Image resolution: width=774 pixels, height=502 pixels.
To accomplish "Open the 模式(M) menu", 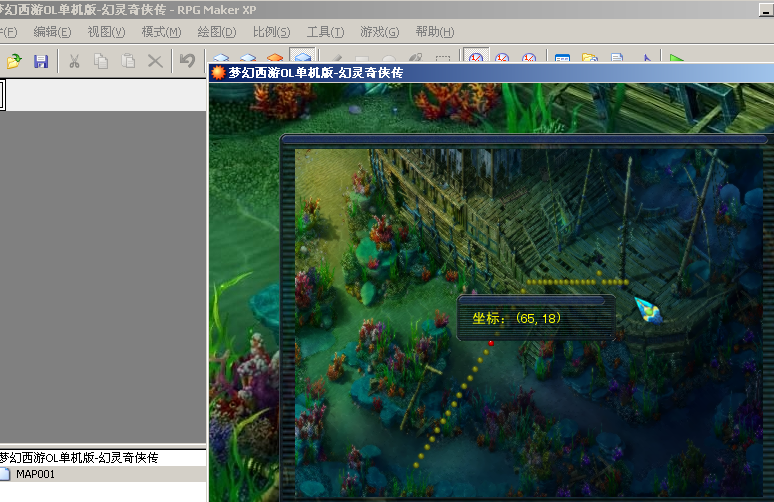I will coord(161,32).
